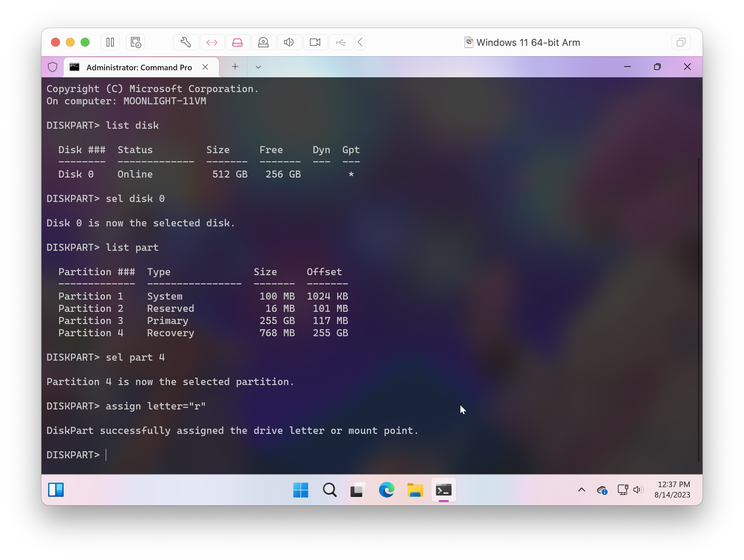
Task: Click the green fullscreen button of the VM window
Action: click(85, 42)
